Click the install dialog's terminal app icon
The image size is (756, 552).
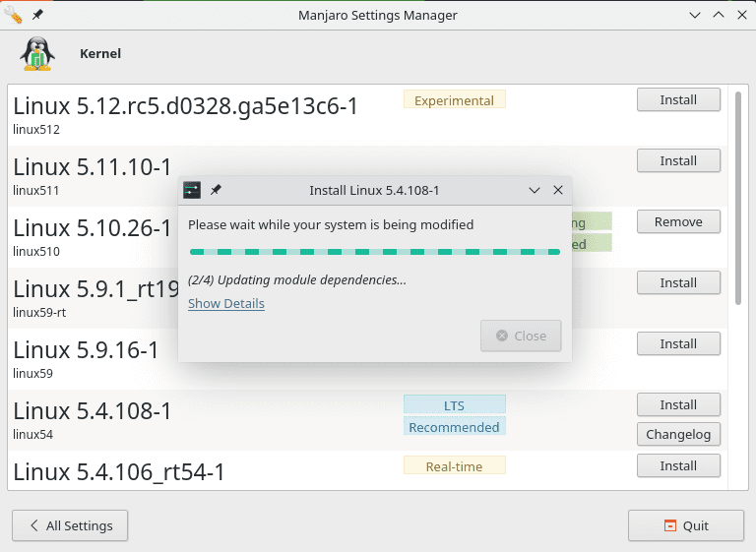click(x=193, y=190)
